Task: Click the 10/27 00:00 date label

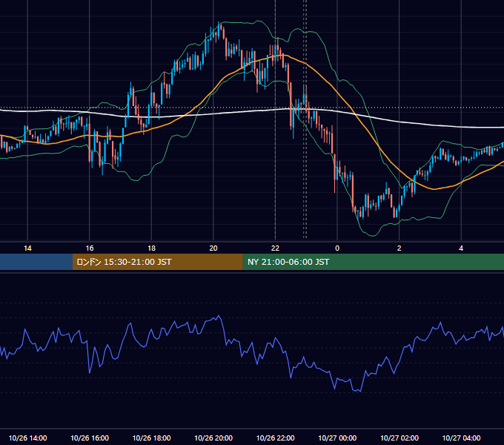Action: (337, 438)
